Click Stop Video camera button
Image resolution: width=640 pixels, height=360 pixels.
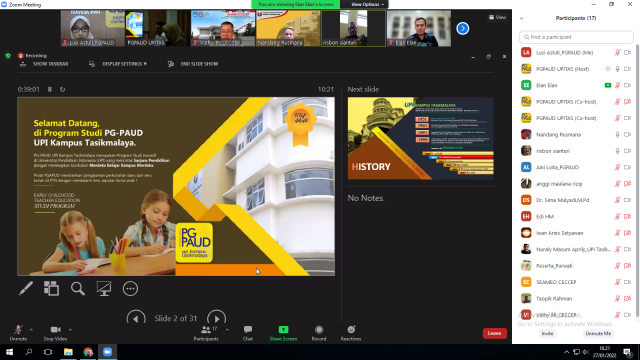click(x=55, y=333)
